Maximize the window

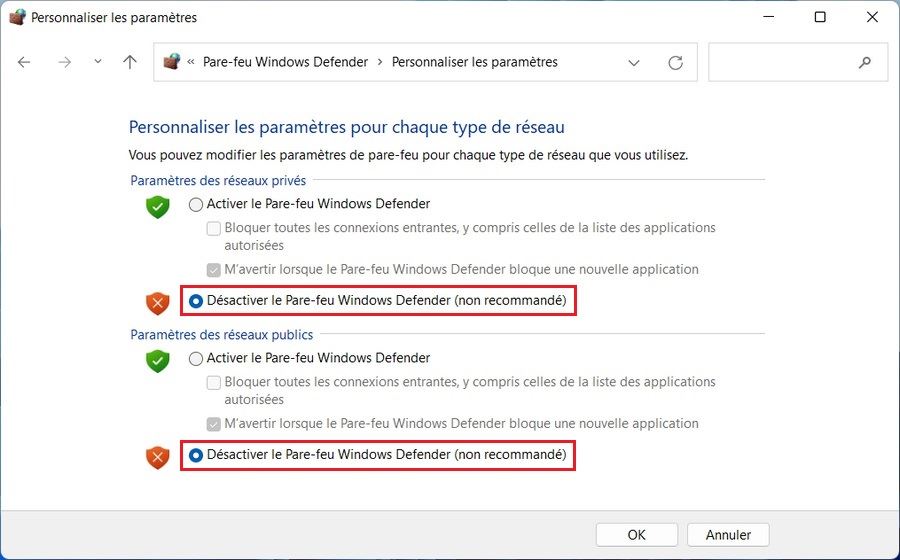tap(820, 17)
